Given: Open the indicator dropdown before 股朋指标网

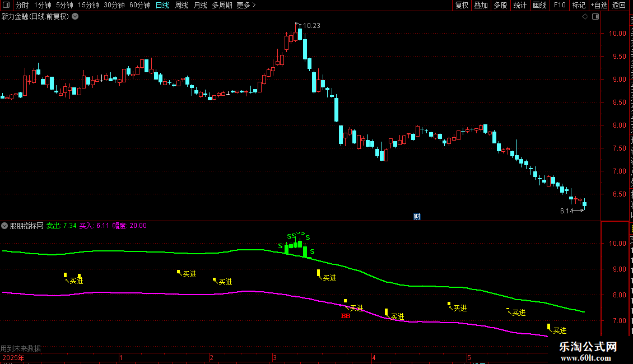Looking at the screenshot, I should [4, 226].
